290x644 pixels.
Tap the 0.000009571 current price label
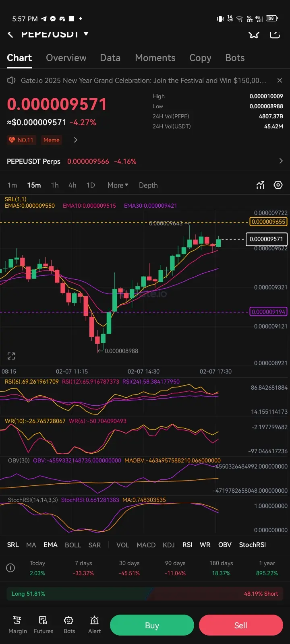pos(266,239)
